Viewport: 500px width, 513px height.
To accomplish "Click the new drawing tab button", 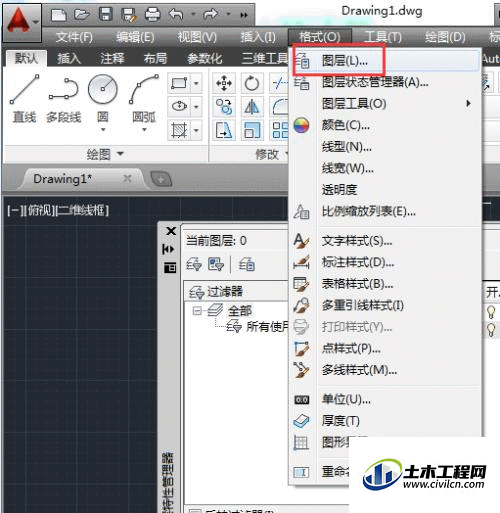I will [x=161, y=179].
